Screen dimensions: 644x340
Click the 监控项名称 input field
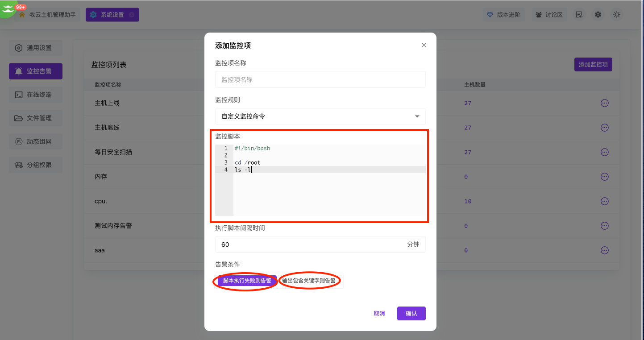[320, 79]
